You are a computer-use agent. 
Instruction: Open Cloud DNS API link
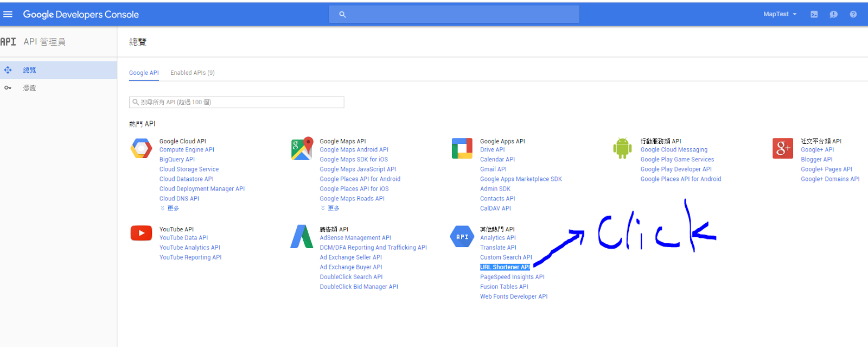click(179, 199)
